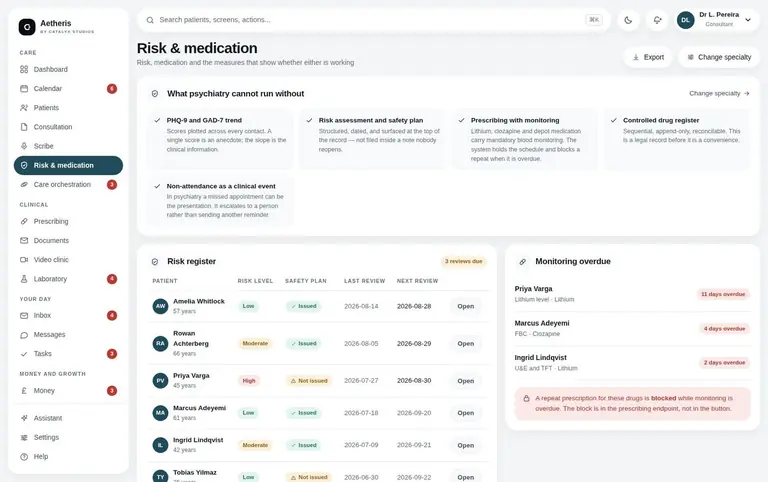Click the magnifier icon in search bar
Screen dimensions: 768x482
pos(150,20)
